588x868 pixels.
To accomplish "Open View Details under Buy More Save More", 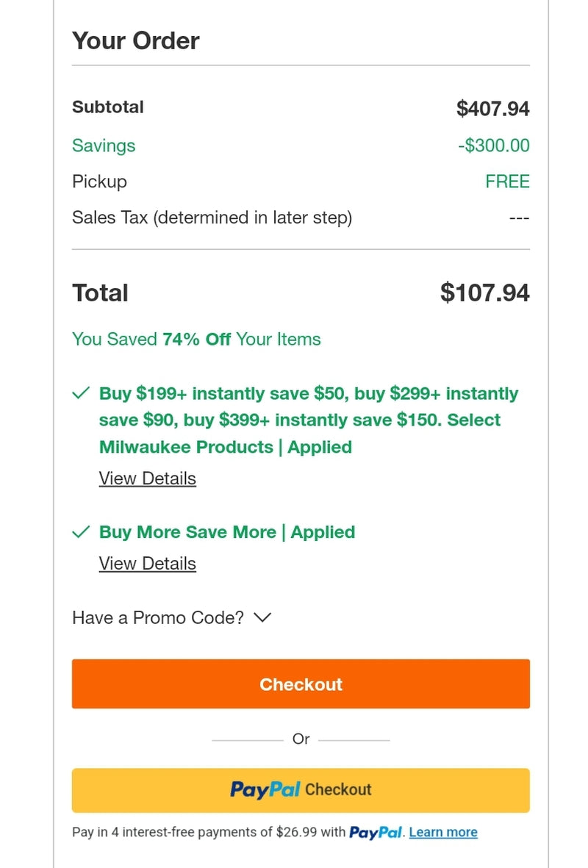I will [147, 563].
